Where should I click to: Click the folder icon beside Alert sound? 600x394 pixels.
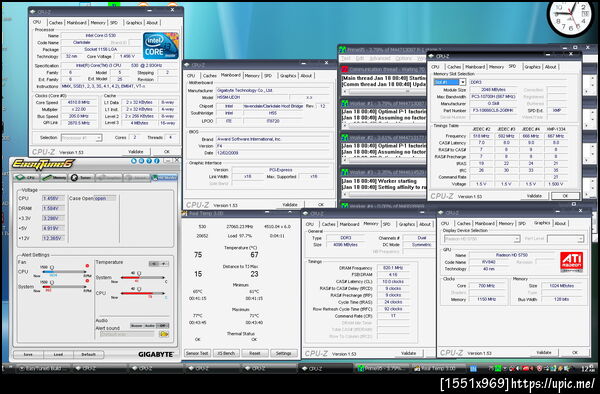click(x=164, y=334)
